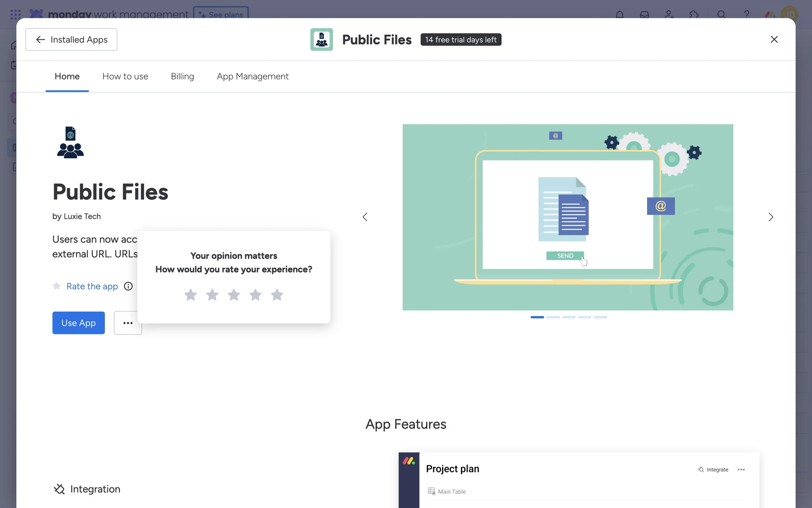Open the top-left nine-dot app switcher
The image size is (812, 508).
pos(15,14)
